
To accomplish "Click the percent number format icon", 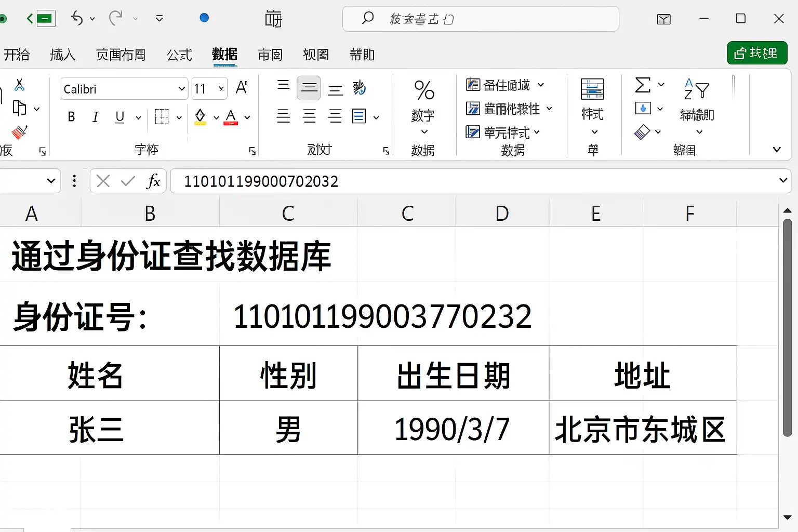I will [424, 90].
